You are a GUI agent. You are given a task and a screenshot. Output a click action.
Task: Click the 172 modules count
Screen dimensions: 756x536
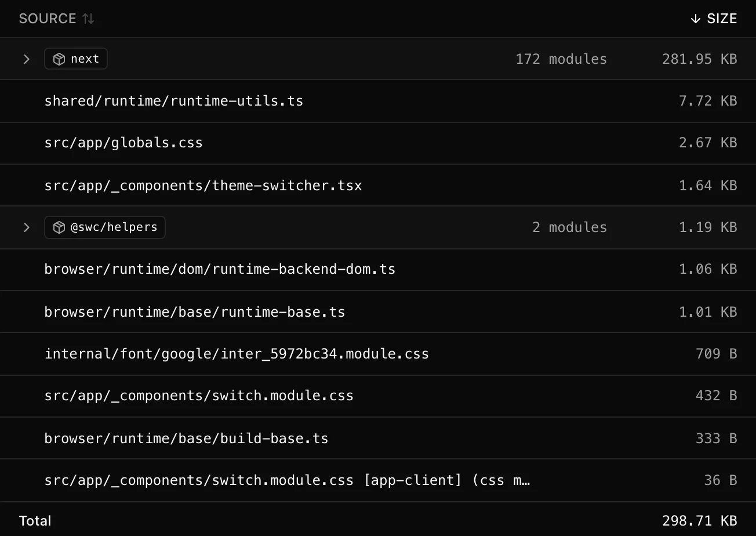561,59
